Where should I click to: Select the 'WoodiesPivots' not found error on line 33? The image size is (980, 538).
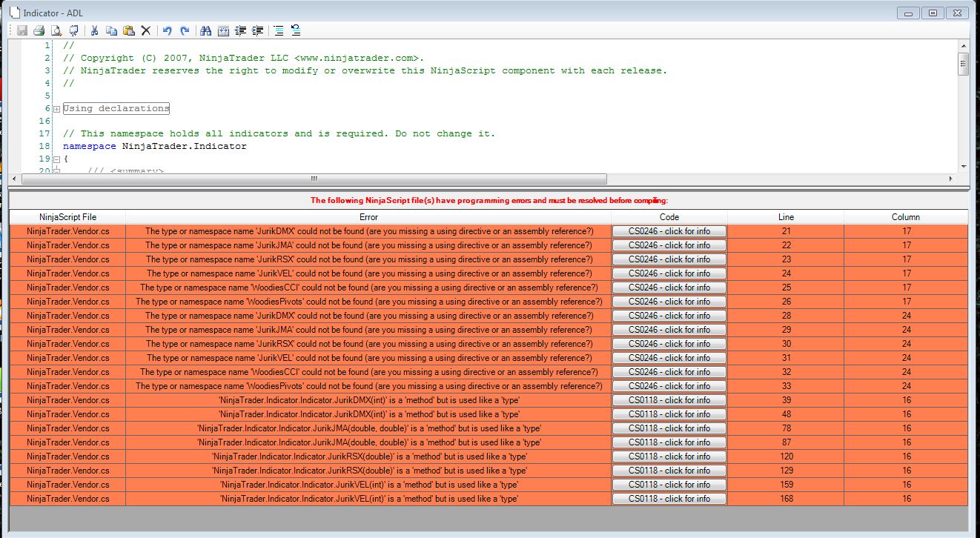click(369, 386)
